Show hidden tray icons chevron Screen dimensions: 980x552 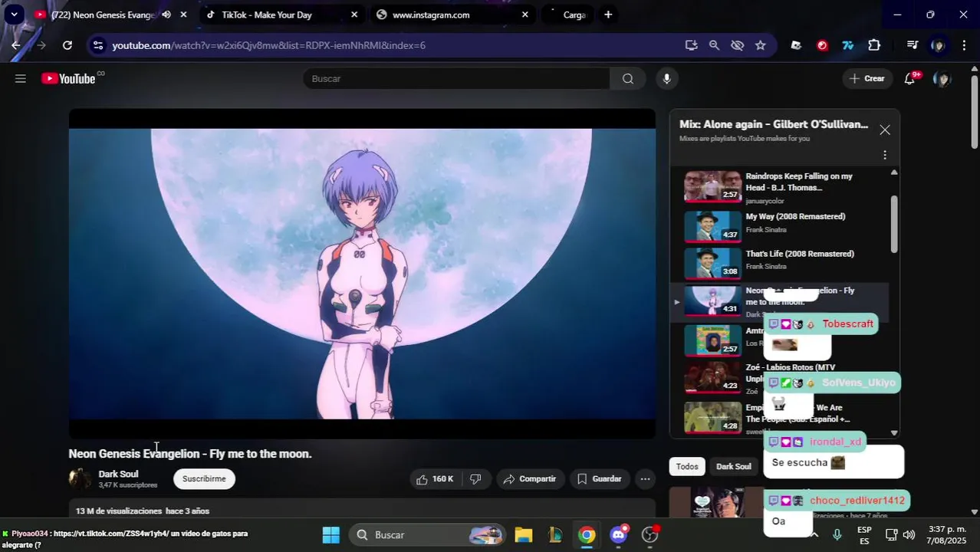(x=814, y=534)
